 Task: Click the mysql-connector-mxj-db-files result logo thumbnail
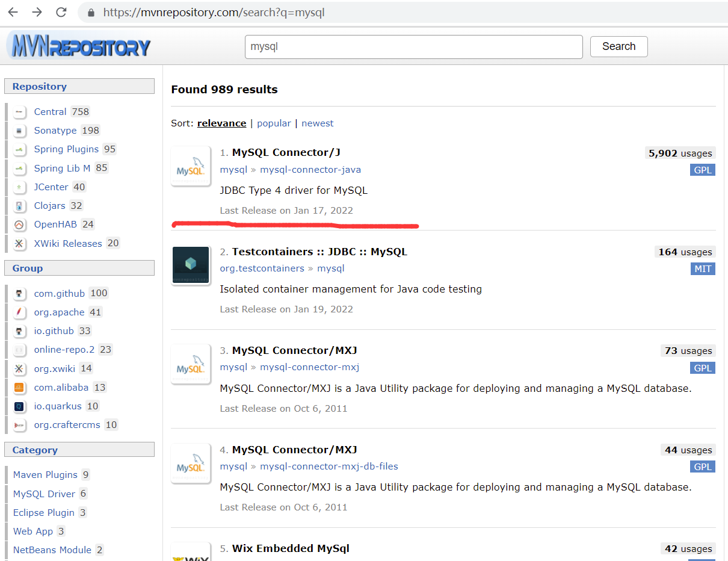tap(191, 463)
